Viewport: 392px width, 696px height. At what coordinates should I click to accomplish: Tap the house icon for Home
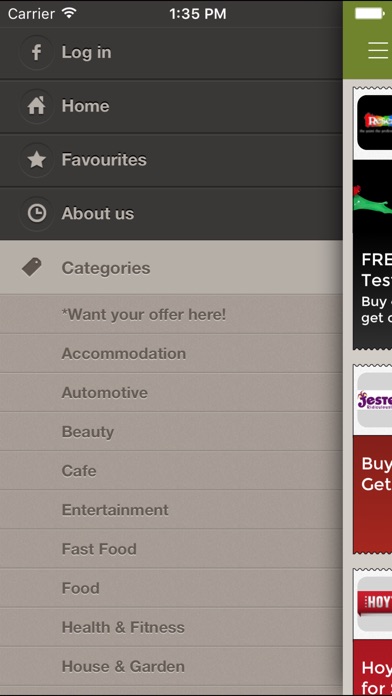(36, 106)
